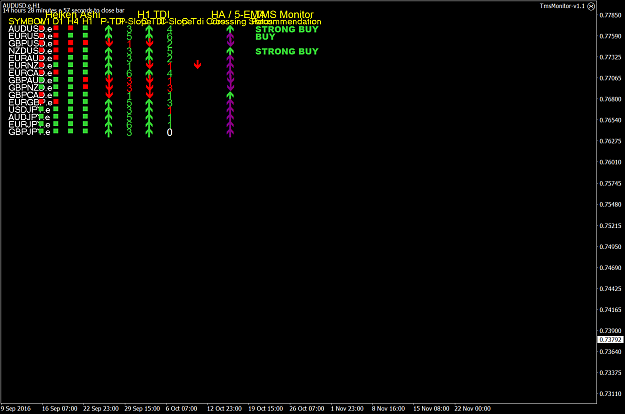Select the USDJPY.e symbol label
Screen dimensions: 625x414
29,110
